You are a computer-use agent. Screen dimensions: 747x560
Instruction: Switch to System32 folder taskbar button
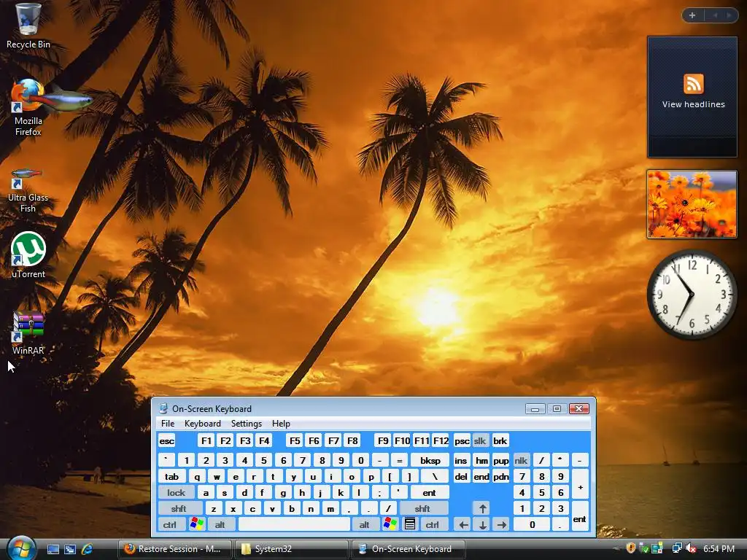coord(290,549)
